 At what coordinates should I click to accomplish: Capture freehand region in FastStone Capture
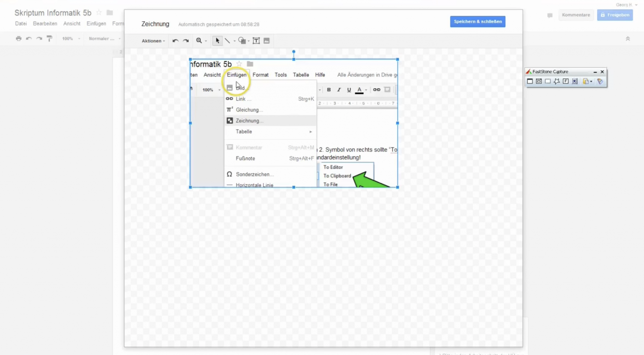(557, 81)
